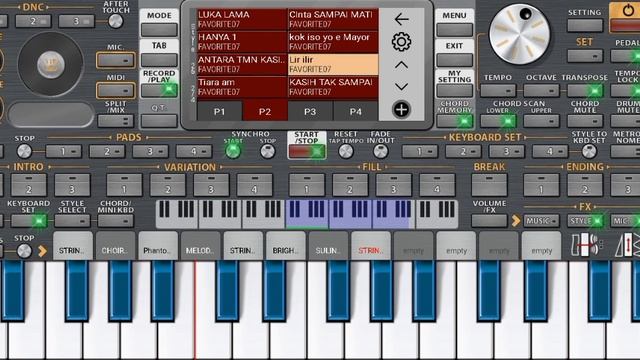This screenshot has height=360, width=640.
Task: Select the song HANYA 1
Action: coord(242,42)
